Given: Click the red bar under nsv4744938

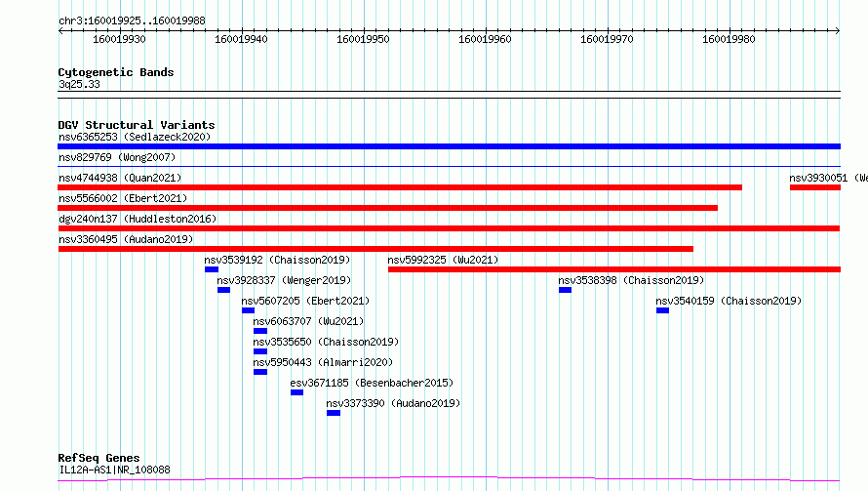Looking at the screenshot, I should click(x=400, y=187).
